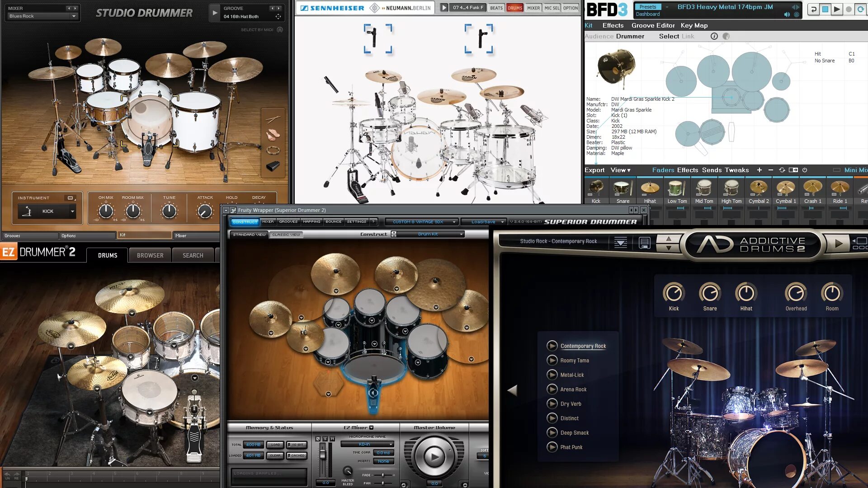Toggle the 16-BIT switch in Superior Drummer

coord(297,445)
